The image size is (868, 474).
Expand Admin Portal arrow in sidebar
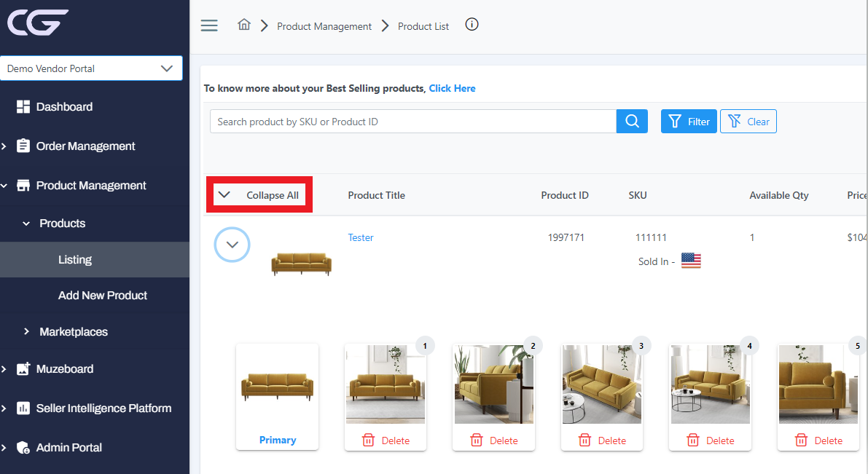[4, 448]
